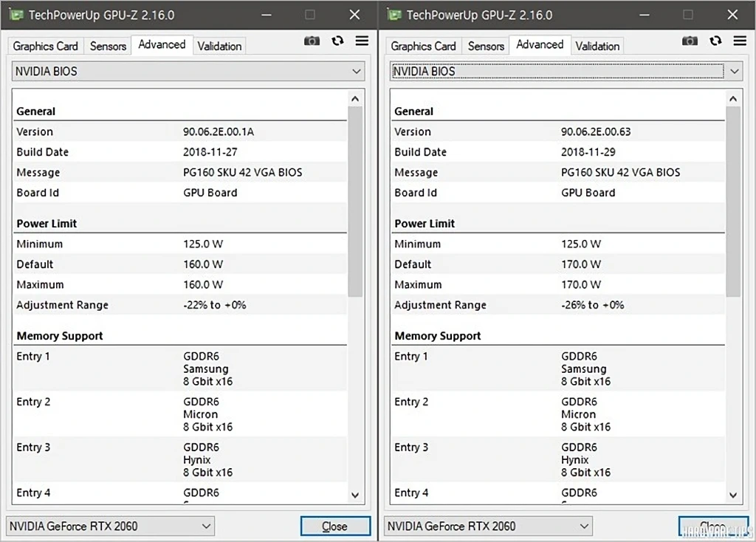Screen dimensions: 756x542
Task: Open hamburger menu in left GPU-Z window
Action: [x=362, y=41]
